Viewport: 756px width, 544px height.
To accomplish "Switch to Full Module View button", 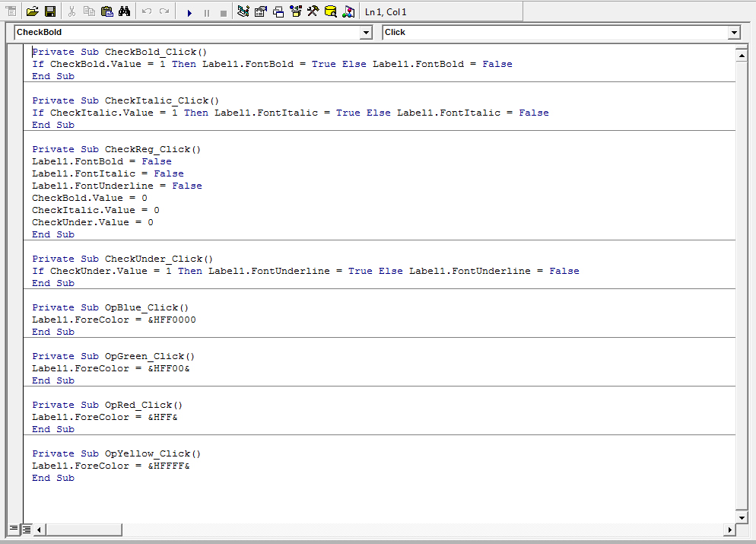I will 27,530.
